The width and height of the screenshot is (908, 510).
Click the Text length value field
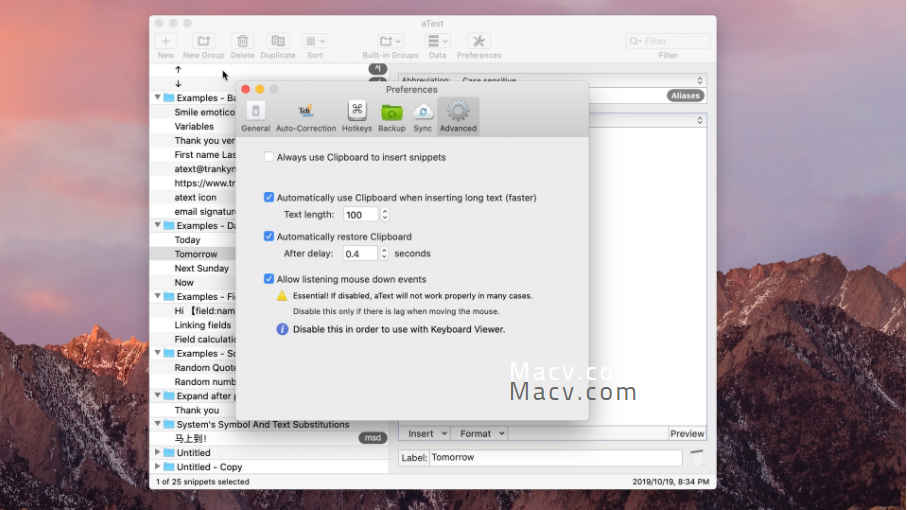pyautogui.click(x=360, y=215)
